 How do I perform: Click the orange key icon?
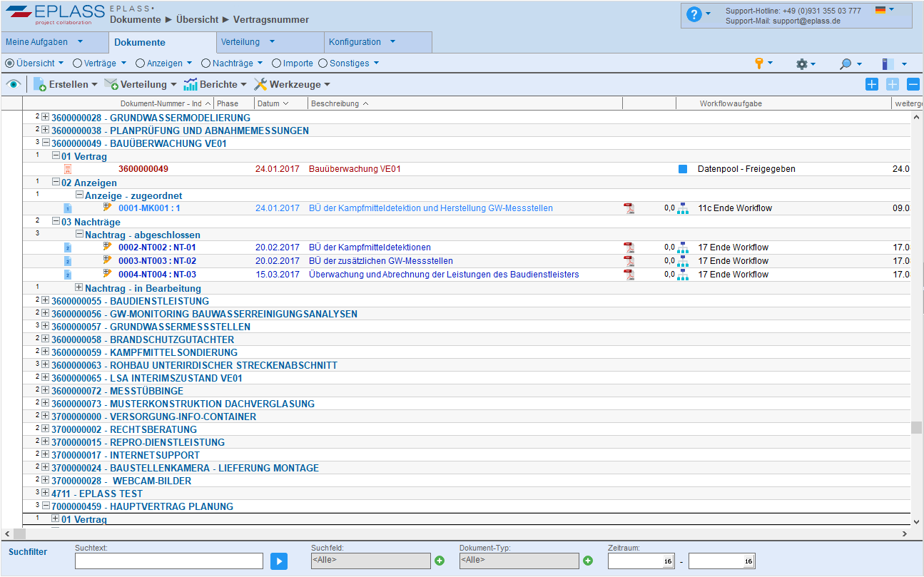(x=759, y=63)
